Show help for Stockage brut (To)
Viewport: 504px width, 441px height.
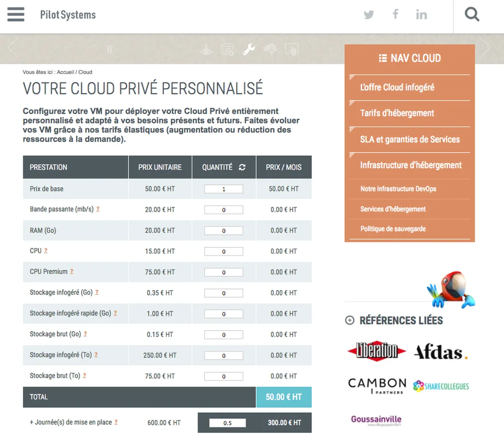(x=84, y=375)
